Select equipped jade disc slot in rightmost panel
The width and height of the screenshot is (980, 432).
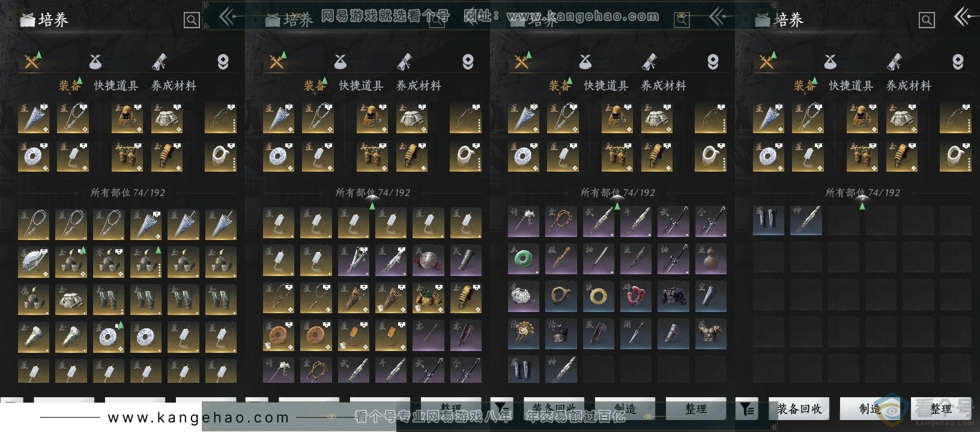769,157
